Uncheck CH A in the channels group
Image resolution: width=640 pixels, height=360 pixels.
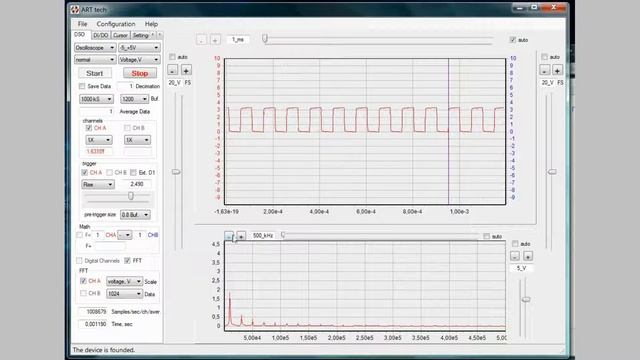[89, 128]
